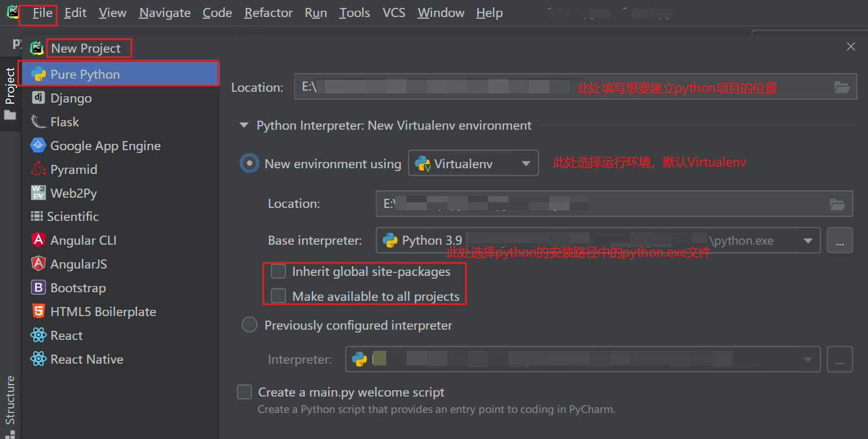Viewport: 868px width, 439px height.
Task: Select HTML5 Boilerplate in project list
Action: pyautogui.click(x=120, y=312)
